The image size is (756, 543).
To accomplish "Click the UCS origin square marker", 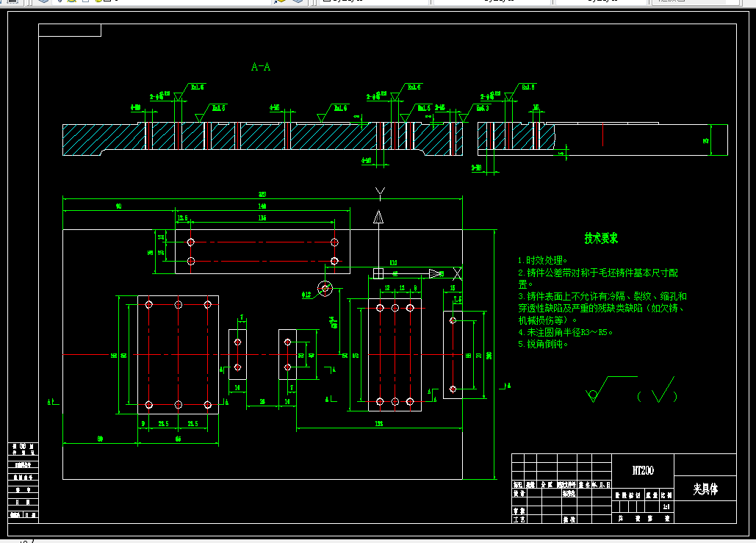I will pyautogui.click(x=378, y=273).
